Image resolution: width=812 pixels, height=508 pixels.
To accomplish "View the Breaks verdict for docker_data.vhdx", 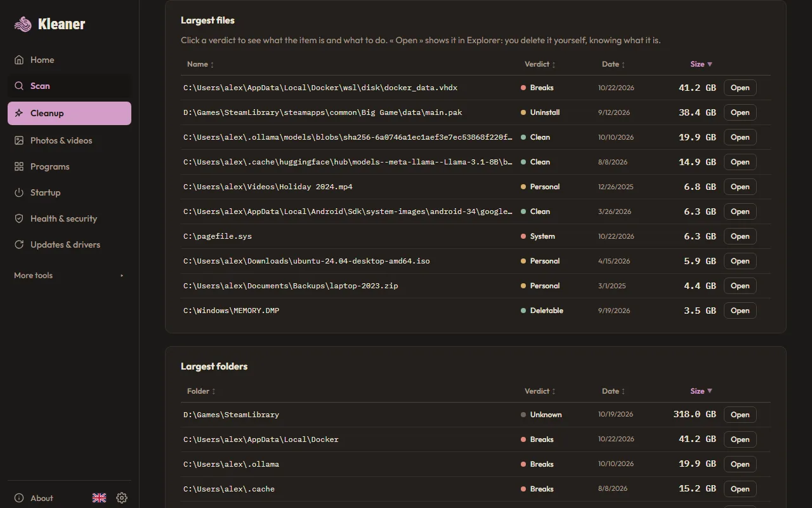I will pos(537,88).
